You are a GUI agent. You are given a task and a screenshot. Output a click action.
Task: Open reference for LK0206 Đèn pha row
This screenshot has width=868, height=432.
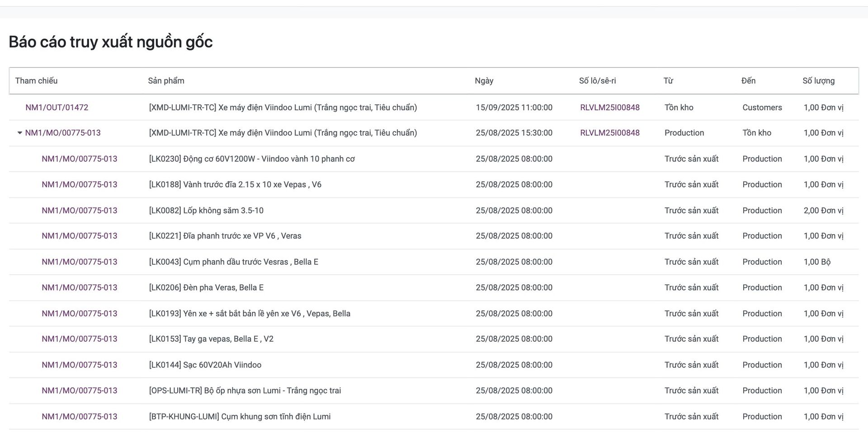80,287
